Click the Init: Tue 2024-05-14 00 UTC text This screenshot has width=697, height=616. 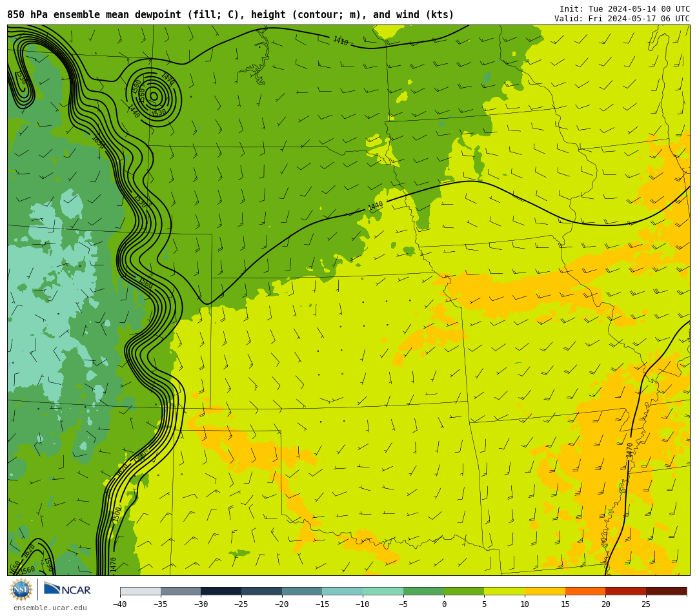pyautogui.click(x=625, y=9)
